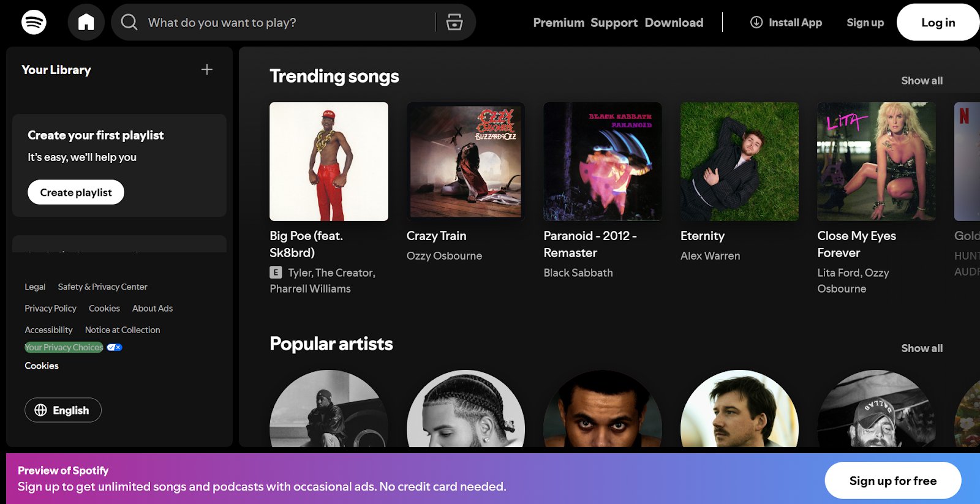Click 'Eternity' song title

(703, 236)
